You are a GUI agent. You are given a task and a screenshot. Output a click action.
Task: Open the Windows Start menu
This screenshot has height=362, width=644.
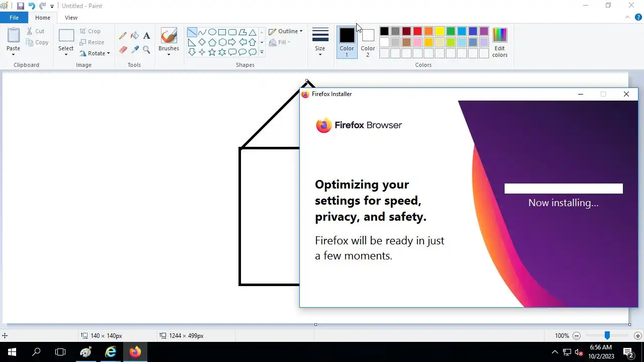(12, 352)
